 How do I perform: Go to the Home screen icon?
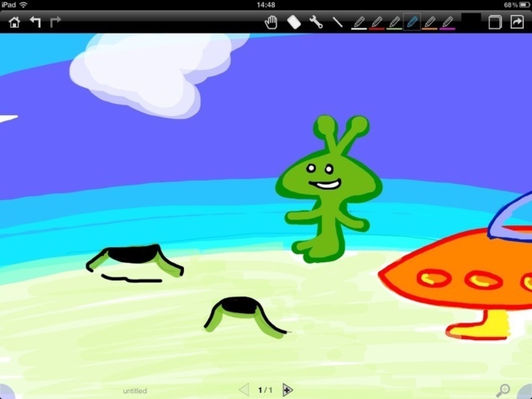[x=14, y=23]
